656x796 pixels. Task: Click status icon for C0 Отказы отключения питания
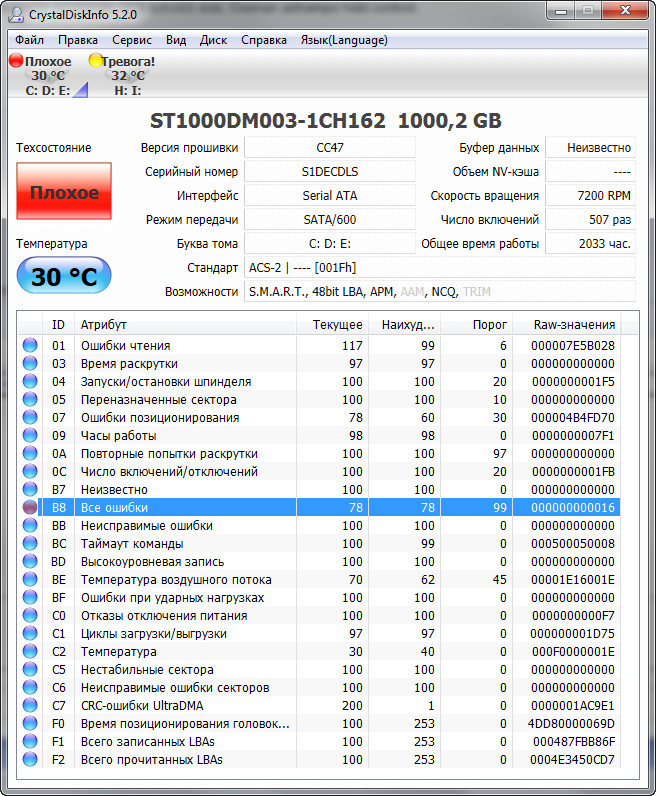[x=30, y=615]
